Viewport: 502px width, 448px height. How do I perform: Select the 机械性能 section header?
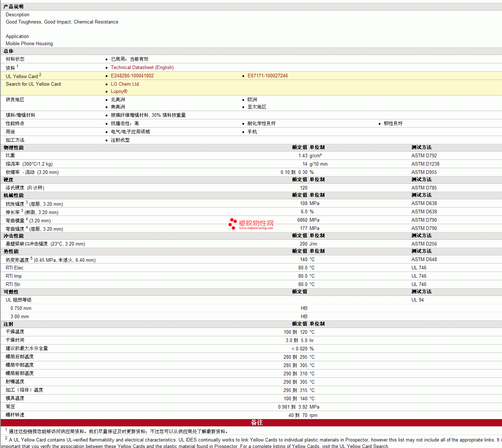click(x=13, y=196)
